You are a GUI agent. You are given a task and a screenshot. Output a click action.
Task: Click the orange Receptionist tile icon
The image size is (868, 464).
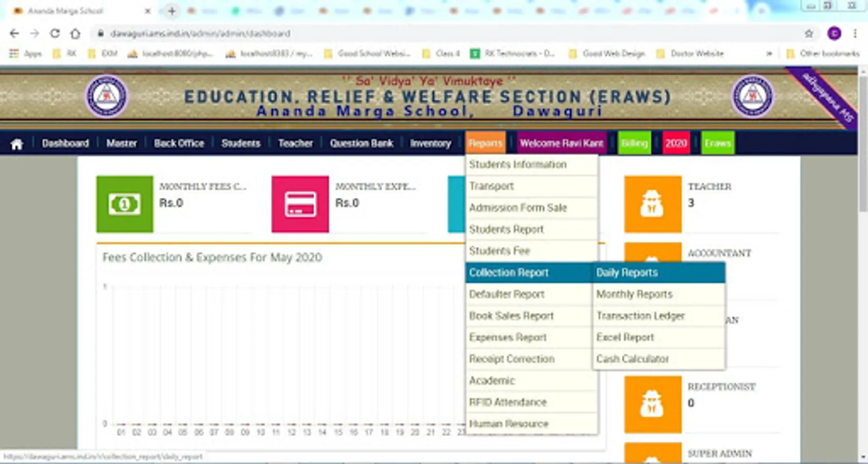tap(652, 404)
